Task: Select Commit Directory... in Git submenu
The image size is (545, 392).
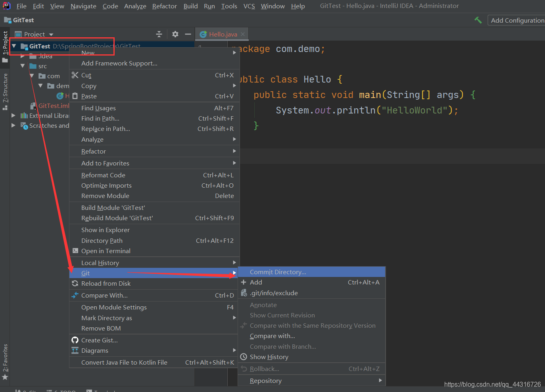Action: tap(312, 272)
